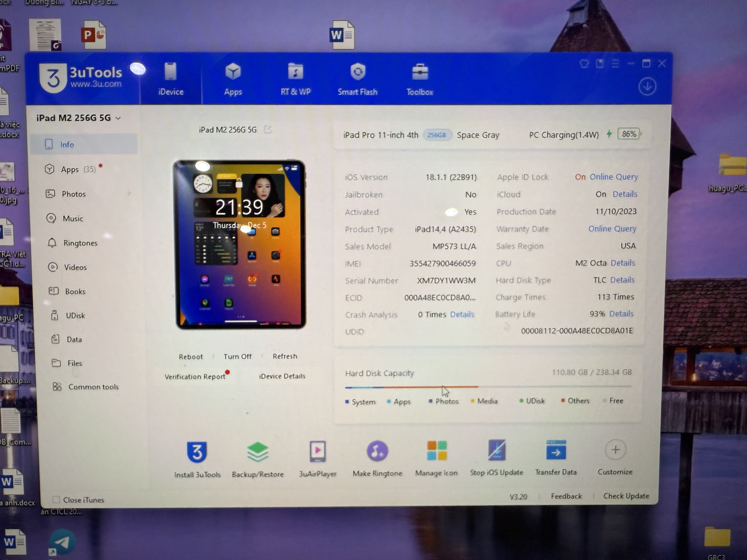The image size is (747, 560).
Task: Click the mini-window icon in title bar
Action: (599, 64)
